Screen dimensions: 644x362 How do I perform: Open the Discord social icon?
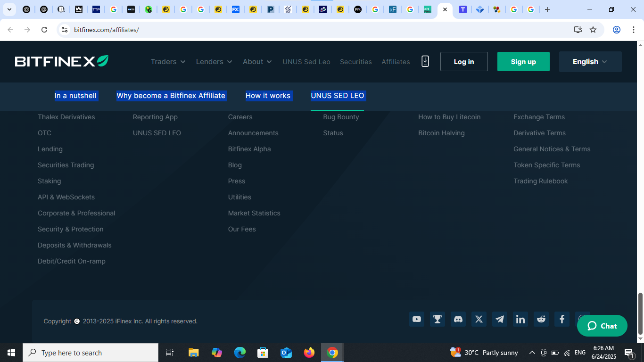pos(458,319)
